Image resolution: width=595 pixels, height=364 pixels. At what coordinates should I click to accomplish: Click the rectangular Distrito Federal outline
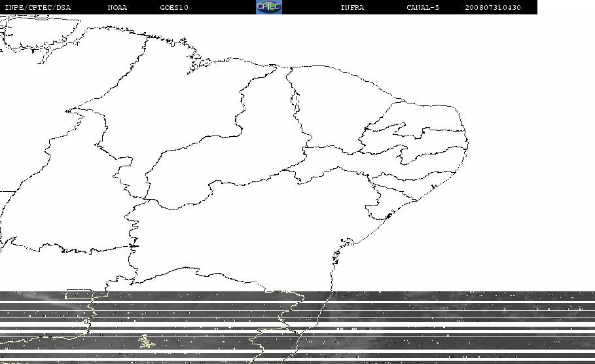tap(79, 294)
